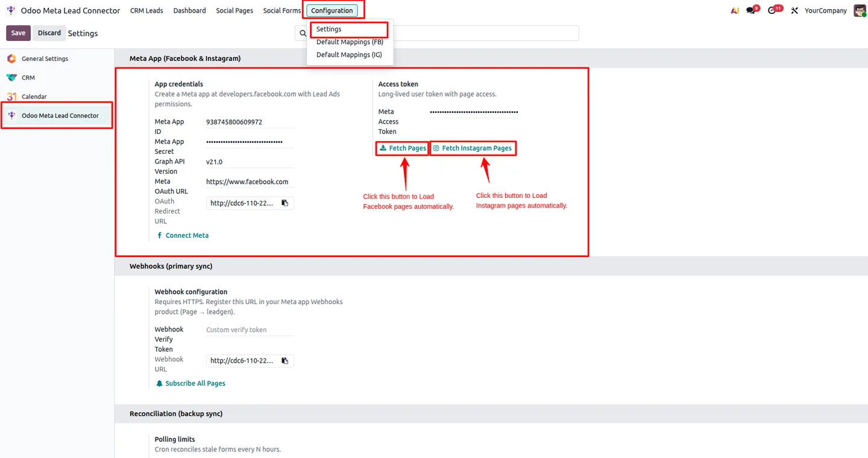Open the Configuration menu
The width and height of the screenshot is (868, 458).
point(332,10)
